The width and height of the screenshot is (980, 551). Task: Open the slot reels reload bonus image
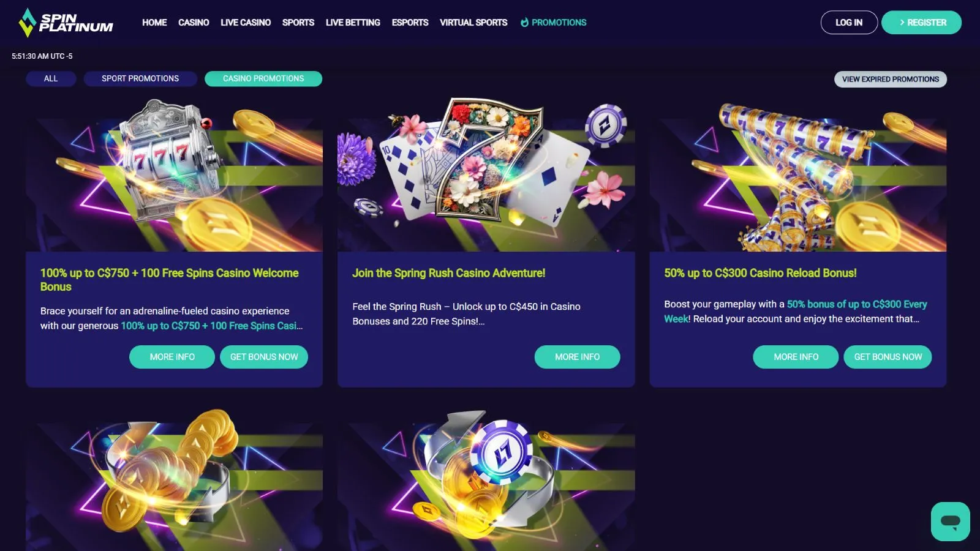click(798, 175)
